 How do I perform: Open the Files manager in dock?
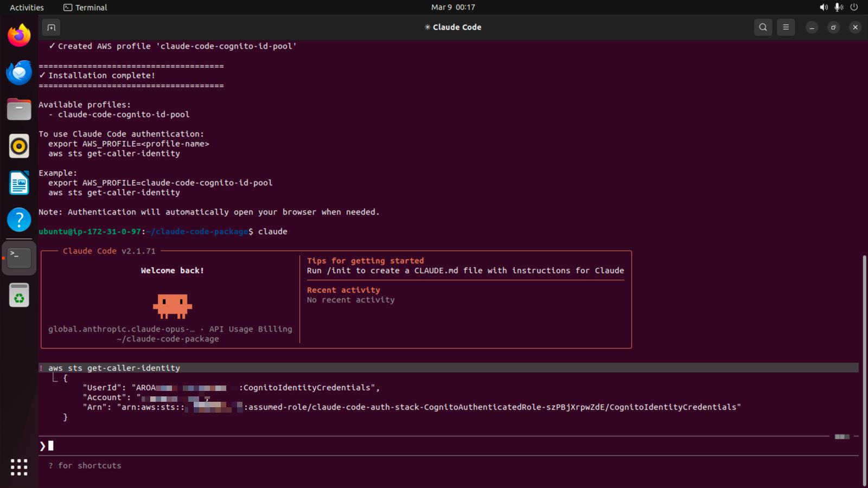tap(19, 110)
